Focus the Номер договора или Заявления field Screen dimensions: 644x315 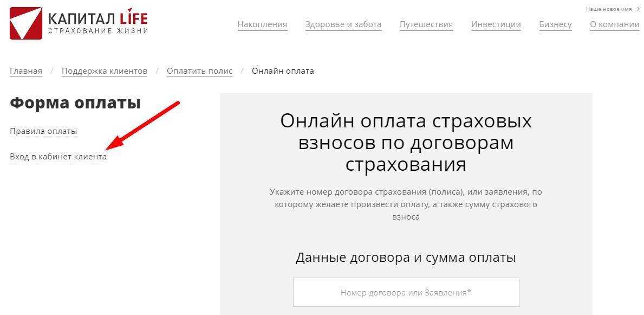[x=406, y=292]
